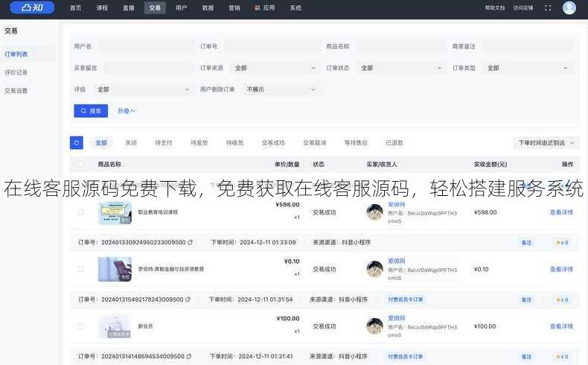This screenshot has width=588, height=365.
Task: Open the user avatar menu in header
Action: click(569, 7)
